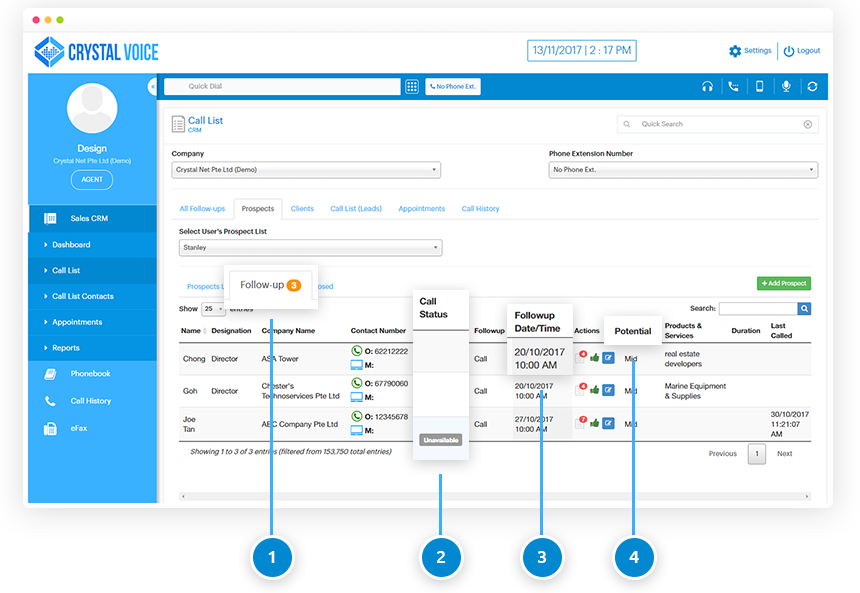Click the thumbs-up icon in Joe Tan's row
Viewport: 860px width, 593px height.
(594, 423)
